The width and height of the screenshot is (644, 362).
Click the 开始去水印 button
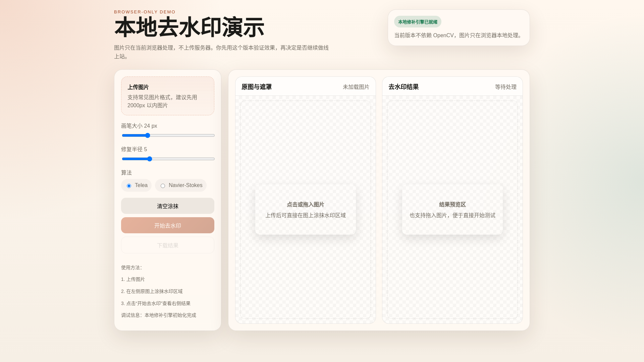(168, 225)
